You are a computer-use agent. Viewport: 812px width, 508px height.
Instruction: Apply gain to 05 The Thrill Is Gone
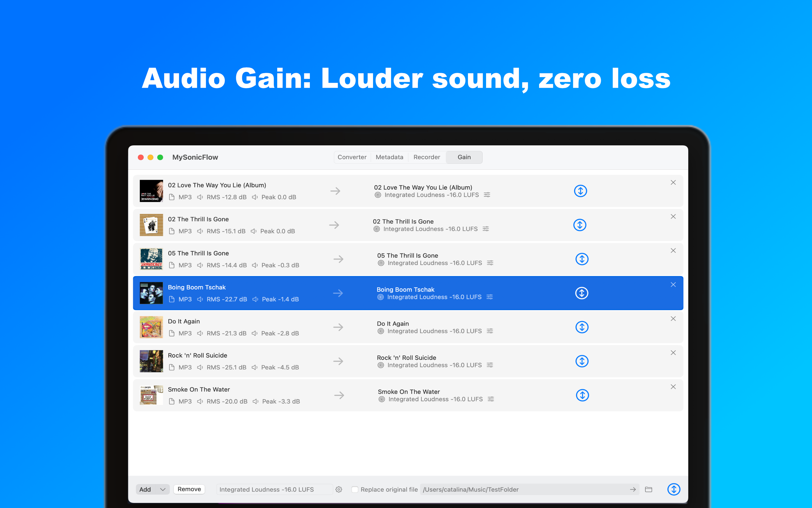[582, 259]
